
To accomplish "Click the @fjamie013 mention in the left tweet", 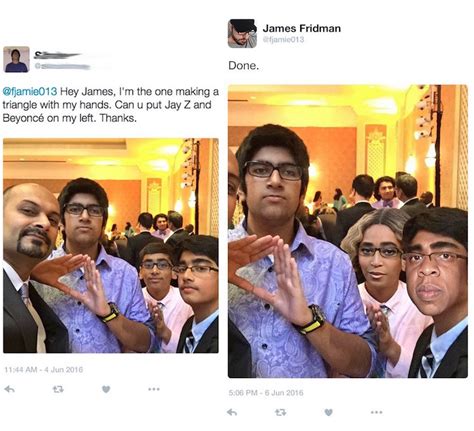I will 30,91.
